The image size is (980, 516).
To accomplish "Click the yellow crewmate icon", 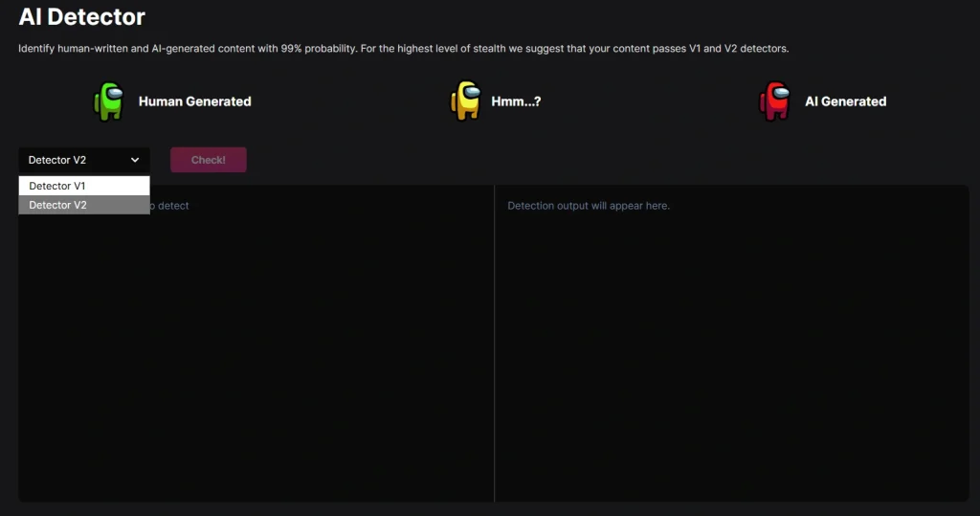I will pyautogui.click(x=465, y=101).
